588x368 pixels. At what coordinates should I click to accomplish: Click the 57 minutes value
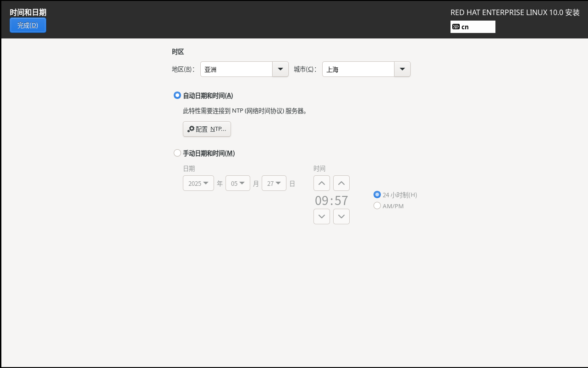pos(341,200)
